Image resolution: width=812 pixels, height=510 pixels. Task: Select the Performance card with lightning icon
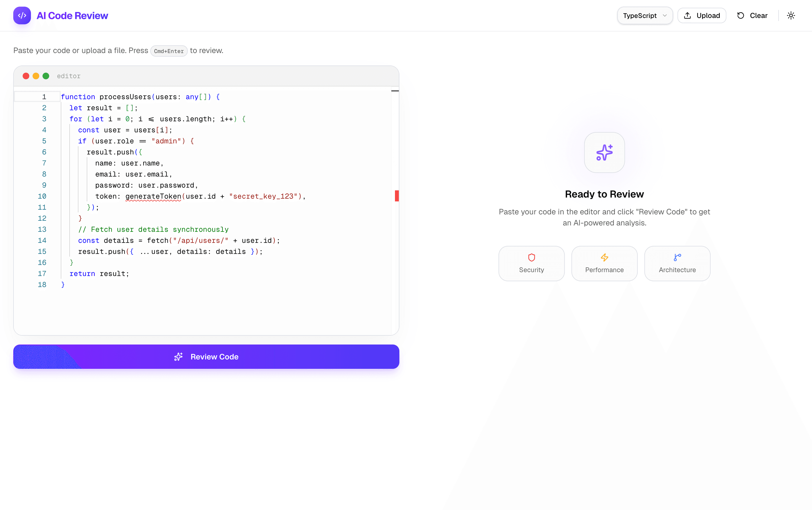[x=604, y=264]
